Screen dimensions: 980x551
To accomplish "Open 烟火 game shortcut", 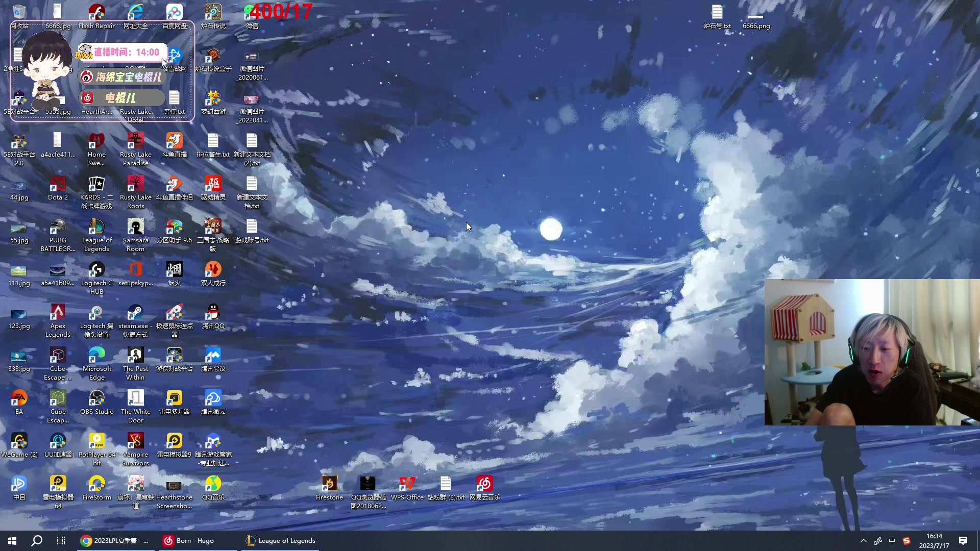I will click(174, 273).
